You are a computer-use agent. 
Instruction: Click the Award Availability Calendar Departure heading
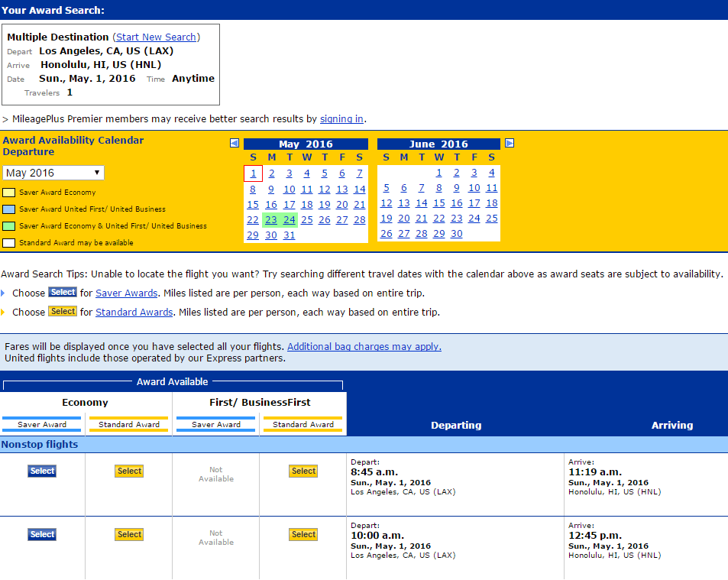73,146
